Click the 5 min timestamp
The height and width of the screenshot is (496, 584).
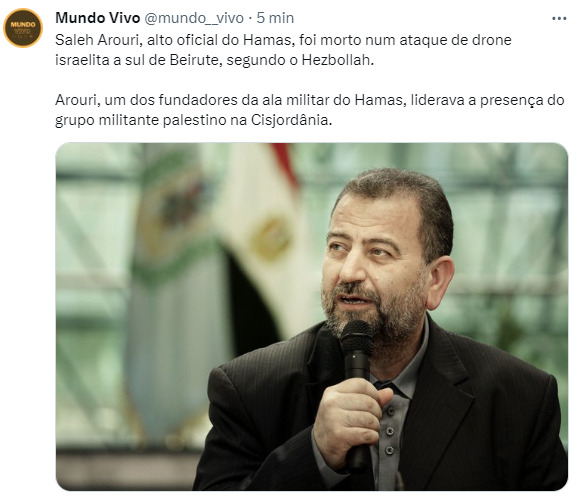coord(275,18)
